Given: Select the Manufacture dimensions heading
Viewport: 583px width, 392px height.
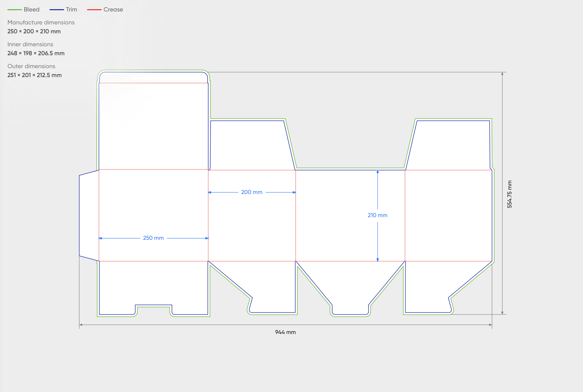Looking at the screenshot, I should click(x=41, y=22).
